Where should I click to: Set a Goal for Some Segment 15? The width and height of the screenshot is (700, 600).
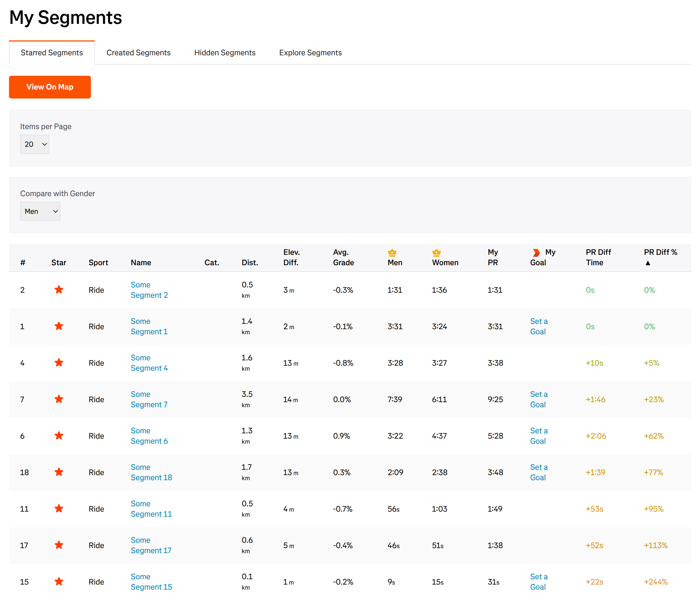539,582
